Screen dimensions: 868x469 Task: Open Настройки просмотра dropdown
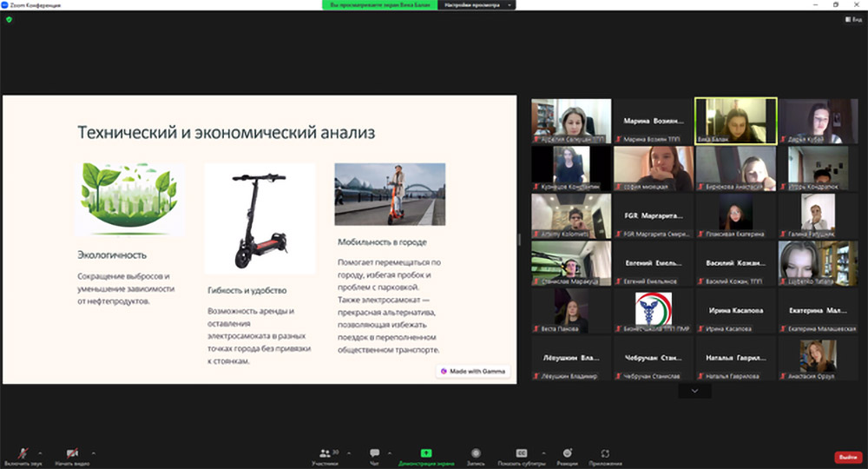478,5
